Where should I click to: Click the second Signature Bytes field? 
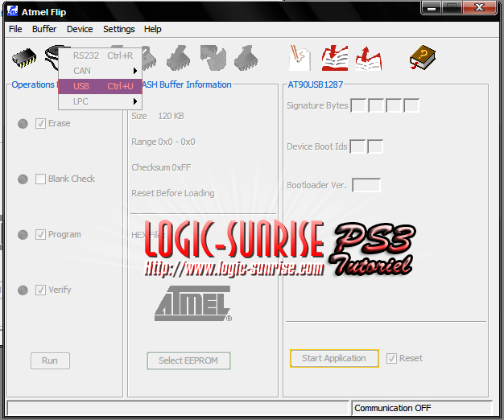pyautogui.click(x=376, y=105)
